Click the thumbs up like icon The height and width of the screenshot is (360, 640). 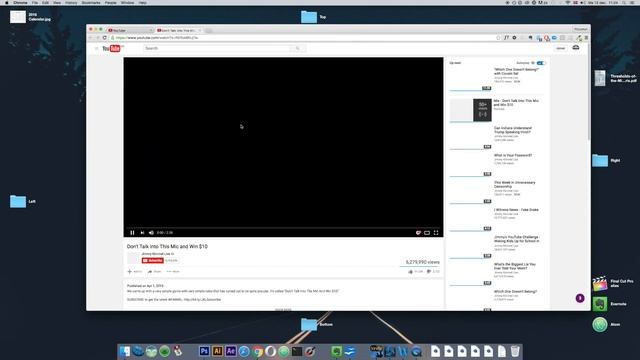pos(410,271)
